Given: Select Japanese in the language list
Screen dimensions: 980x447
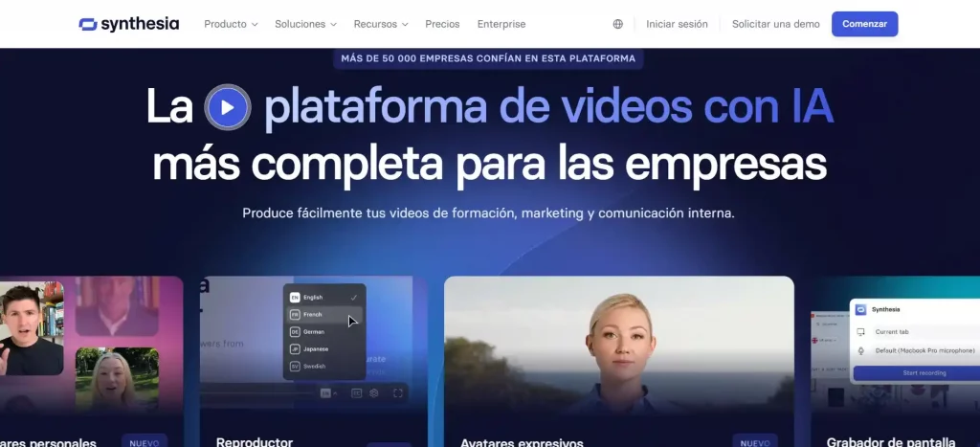Looking at the screenshot, I should (x=324, y=348).
